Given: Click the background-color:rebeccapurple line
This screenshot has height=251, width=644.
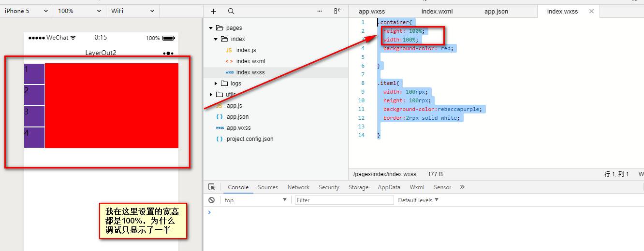Looking at the screenshot, I should 433,109.
